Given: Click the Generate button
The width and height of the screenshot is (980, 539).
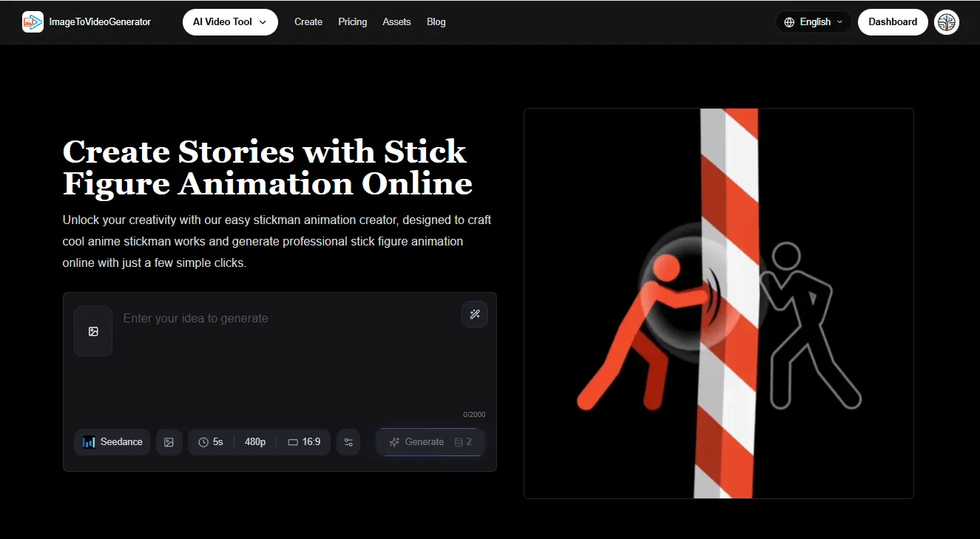Looking at the screenshot, I should tap(430, 442).
